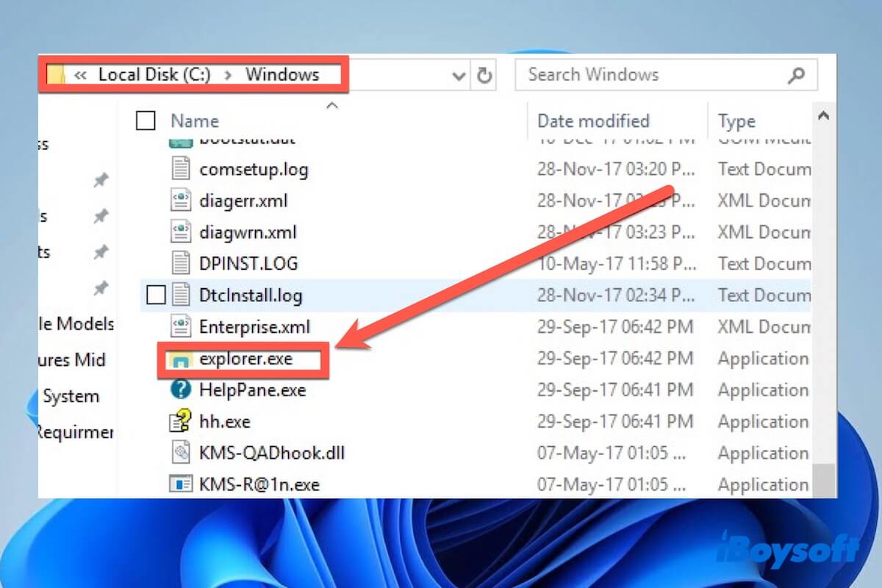Screen dimensions: 882x588
Task: Click the diagerr.xml file icon
Action: [x=181, y=201]
